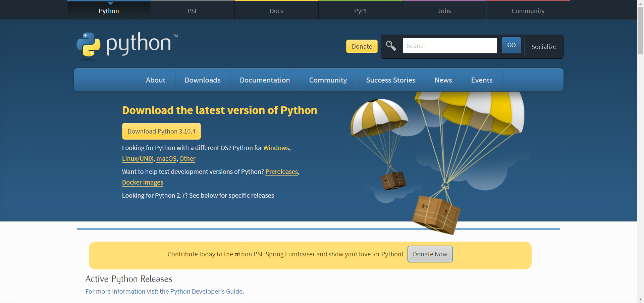This screenshot has width=644, height=303.
Task: Submit search with GO button
Action: (x=512, y=45)
